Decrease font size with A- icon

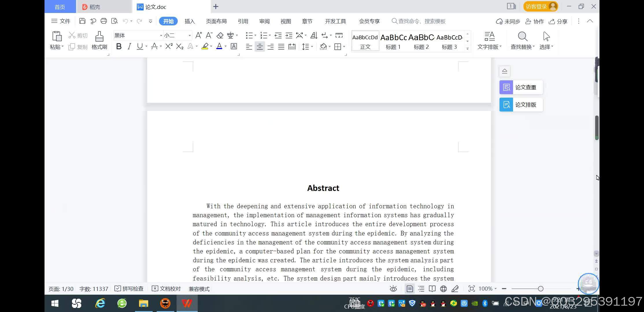[x=209, y=35]
